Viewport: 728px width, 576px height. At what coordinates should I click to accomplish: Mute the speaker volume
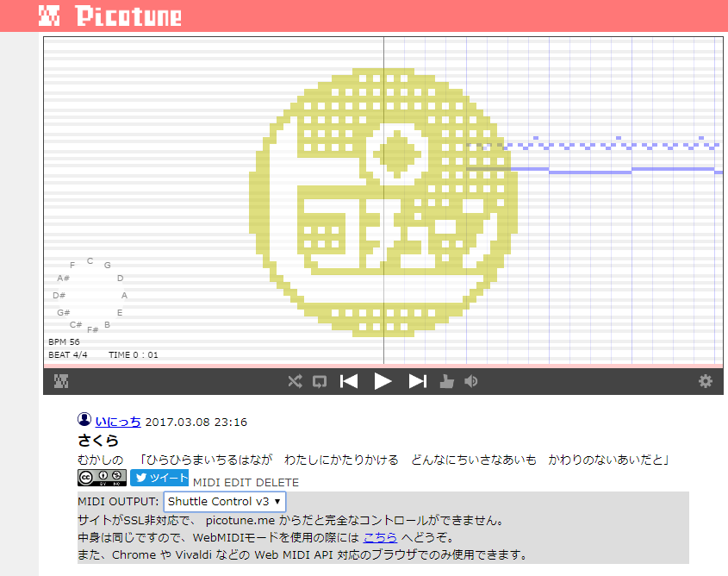tap(470, 381)
